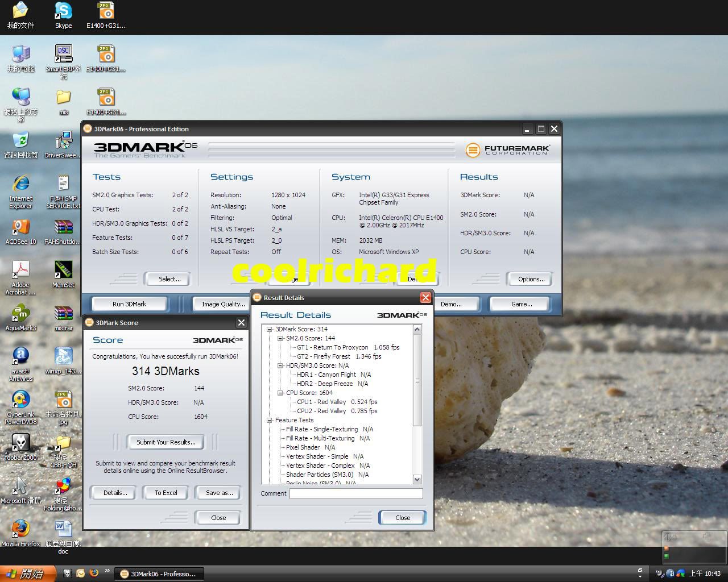Open the Word .doc file on desktop
Image resolution: width=728 pixels, height=582 pixels.
[63, 537]
